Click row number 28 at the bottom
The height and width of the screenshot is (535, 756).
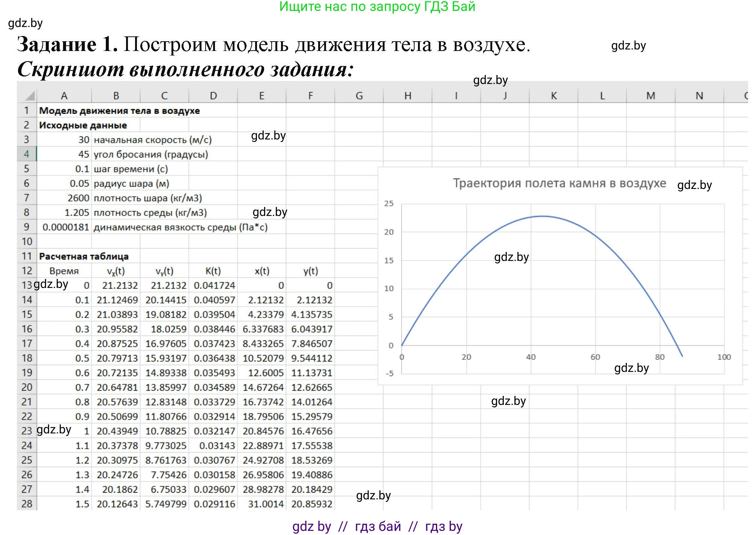click(x=26, y=504)
